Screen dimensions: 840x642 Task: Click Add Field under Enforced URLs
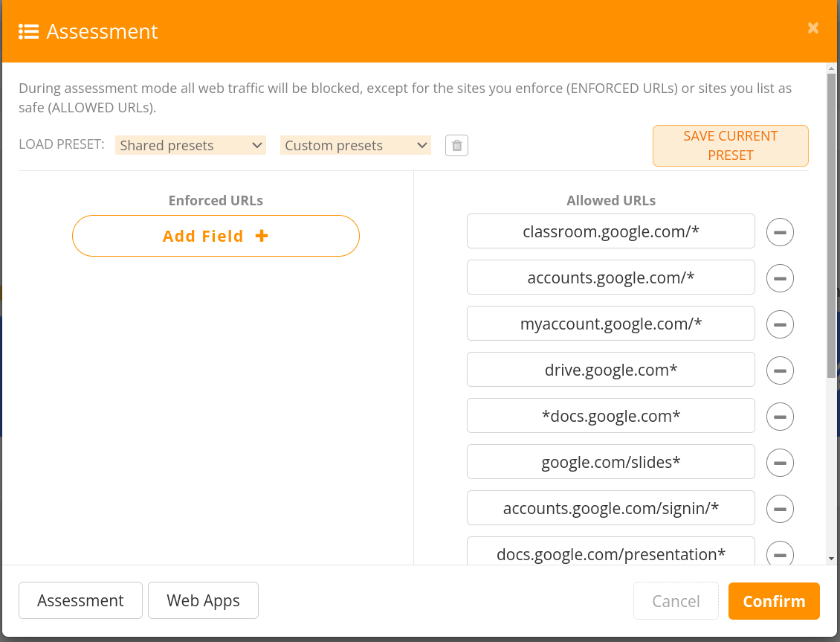click(x=216, y=236)
